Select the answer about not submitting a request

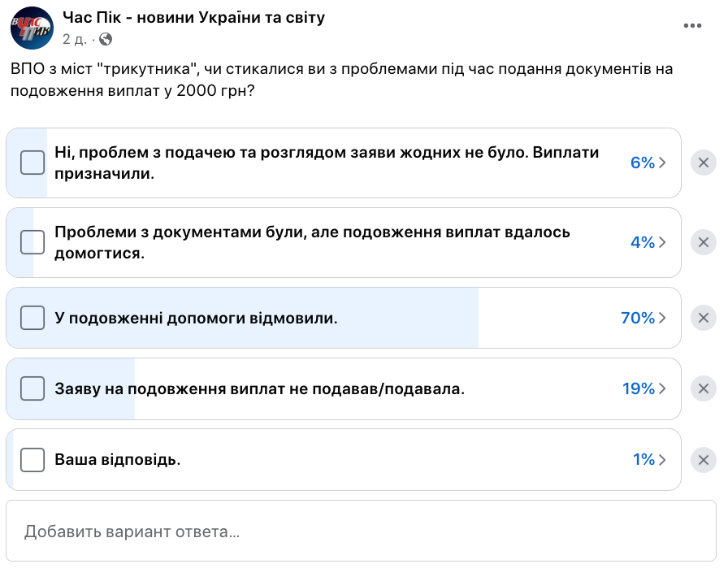coord(32,388)
